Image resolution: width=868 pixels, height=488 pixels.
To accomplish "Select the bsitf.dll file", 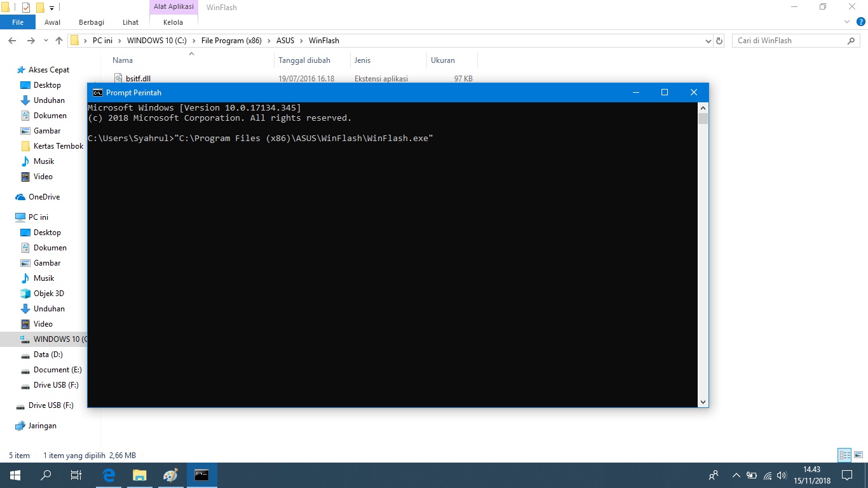I will point(138,79).
